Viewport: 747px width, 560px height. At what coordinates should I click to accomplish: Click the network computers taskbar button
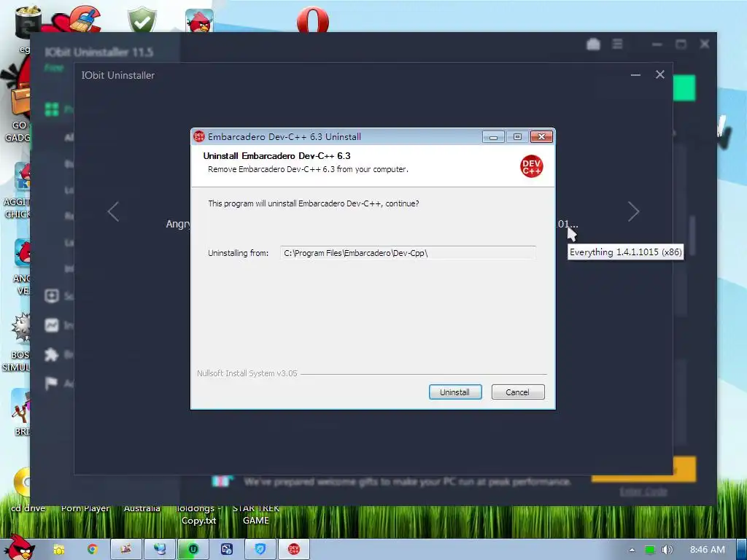(160, 550)
